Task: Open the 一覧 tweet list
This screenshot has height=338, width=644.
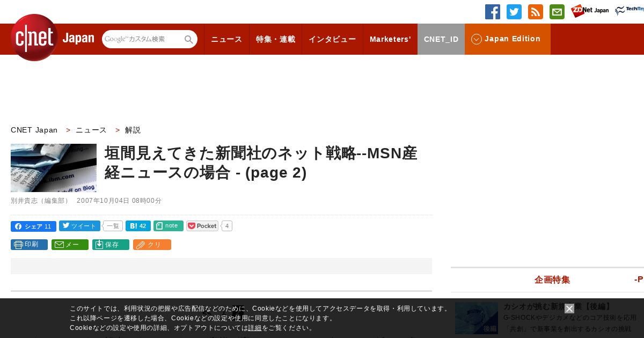Action: [113, 226]
